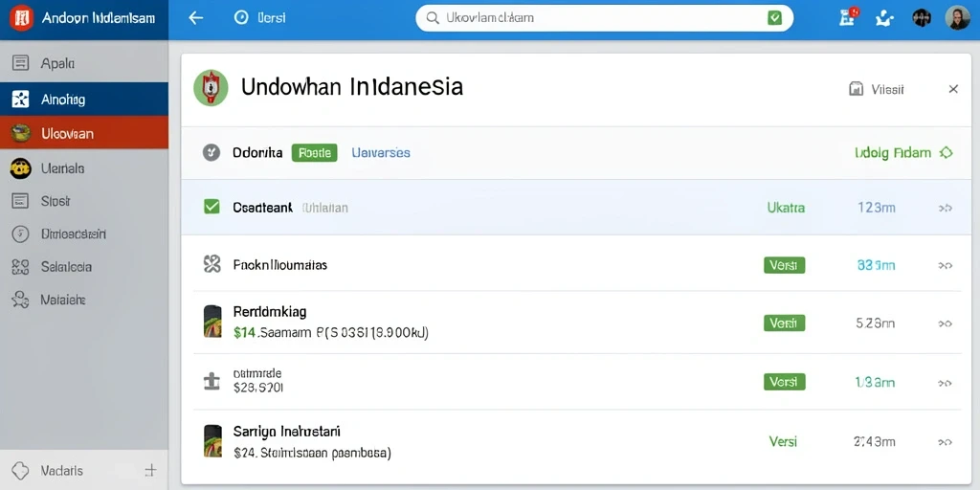Image resolution: width=980 pixels, height=490 pixels.
Task: Select Ainohig sidebar item
Action: tap(84, 99)
